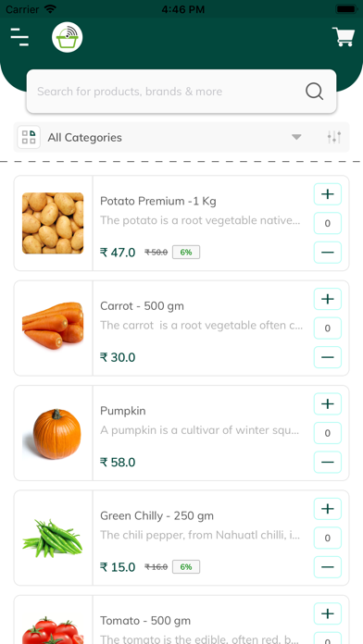Tap the green basket app logo
The image size is (363, 644).
coord(68,37)
